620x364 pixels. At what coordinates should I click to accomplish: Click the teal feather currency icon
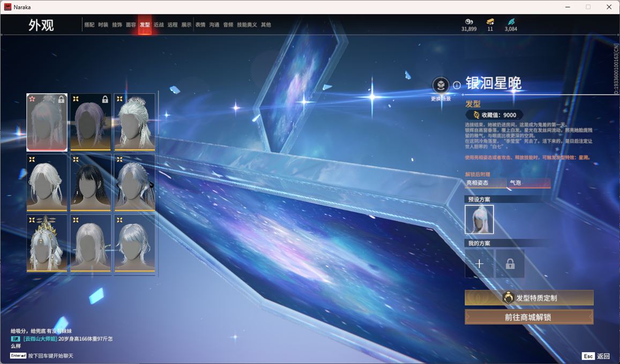[x=511, y=21]
